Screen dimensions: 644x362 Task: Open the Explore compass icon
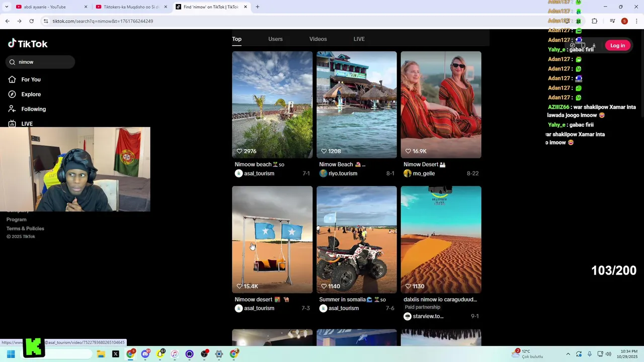[x=12, y=94]
